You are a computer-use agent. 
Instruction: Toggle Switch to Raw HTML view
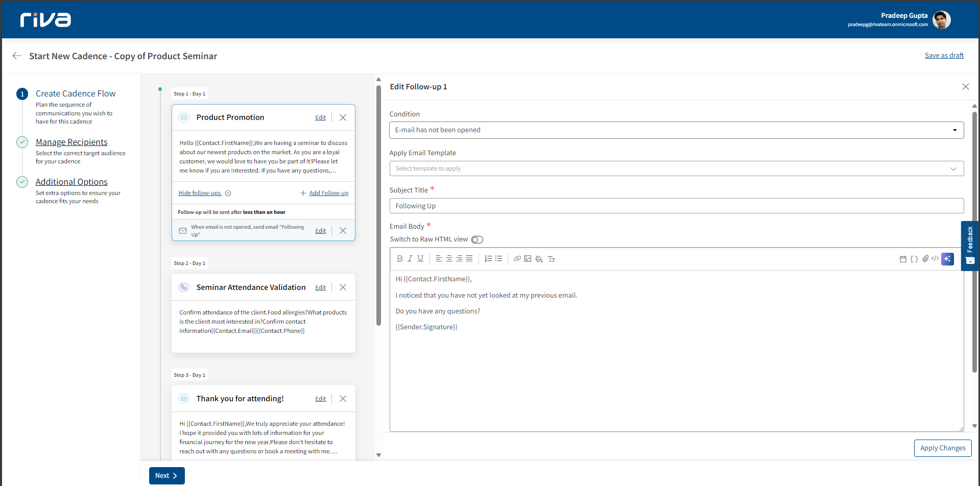point(477,239)
